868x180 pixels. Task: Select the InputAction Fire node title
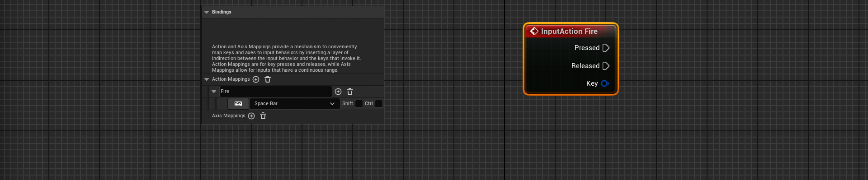tap(569, 31)
